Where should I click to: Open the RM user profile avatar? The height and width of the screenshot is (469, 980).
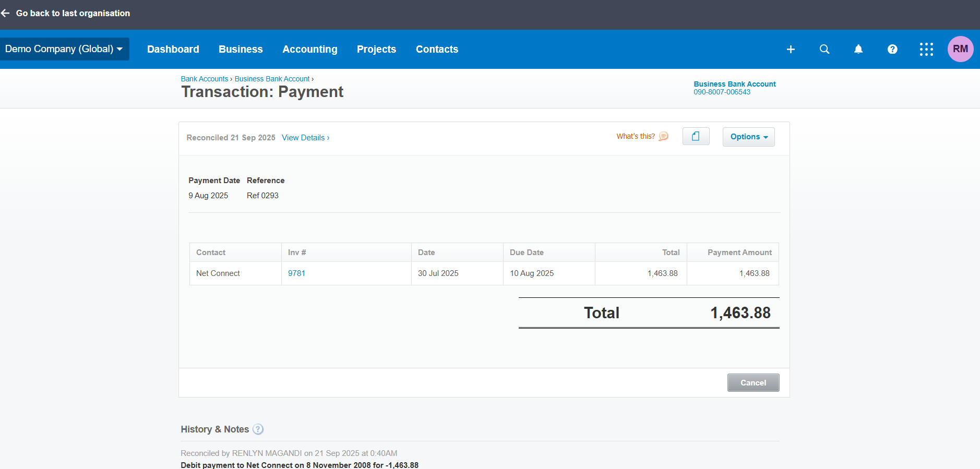(960, 49)
